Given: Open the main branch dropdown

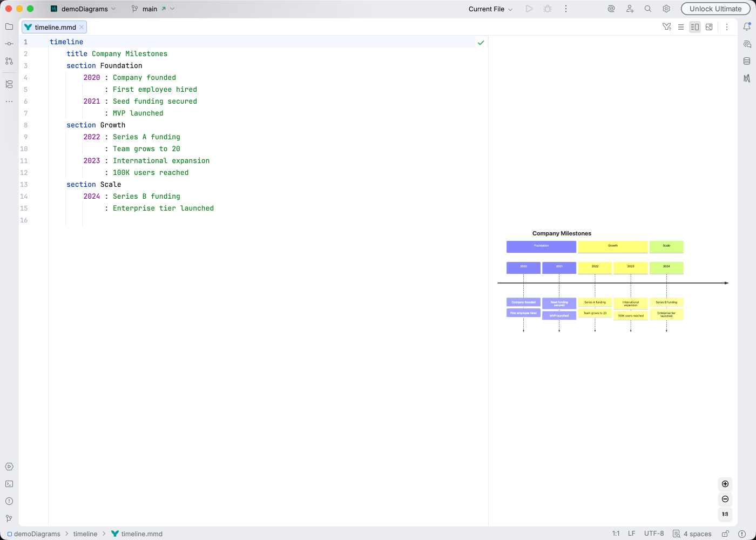Looking at the screenshot, I should pyautogui.click(x=153, y=9).
